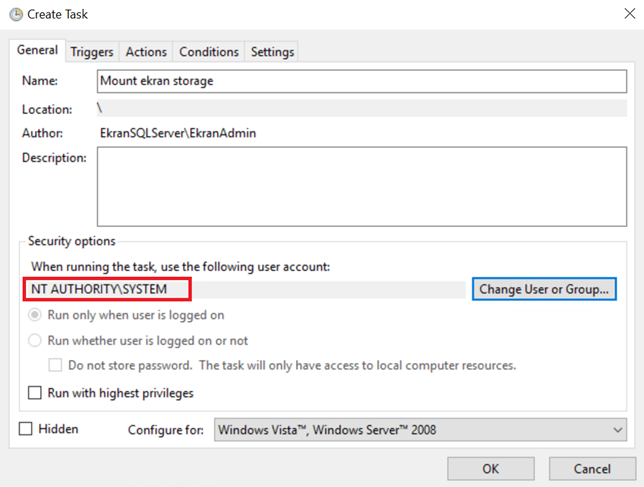
Task: Click the Name label
Action: (x=40, y=80)
